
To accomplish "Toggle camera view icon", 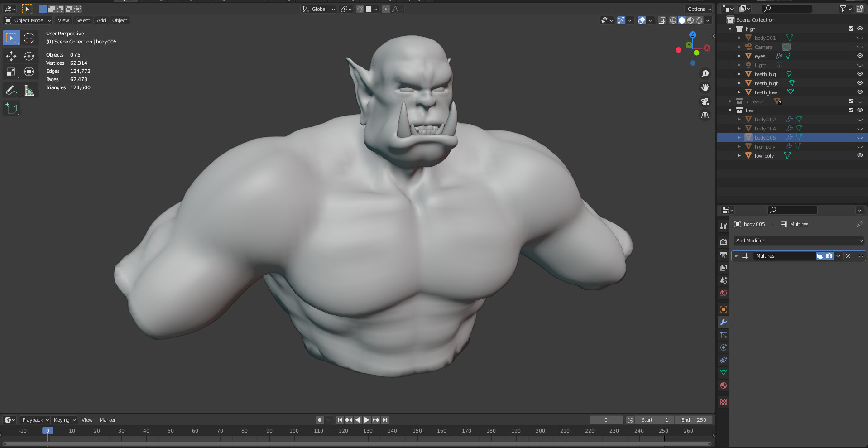I will pos(705,101).
